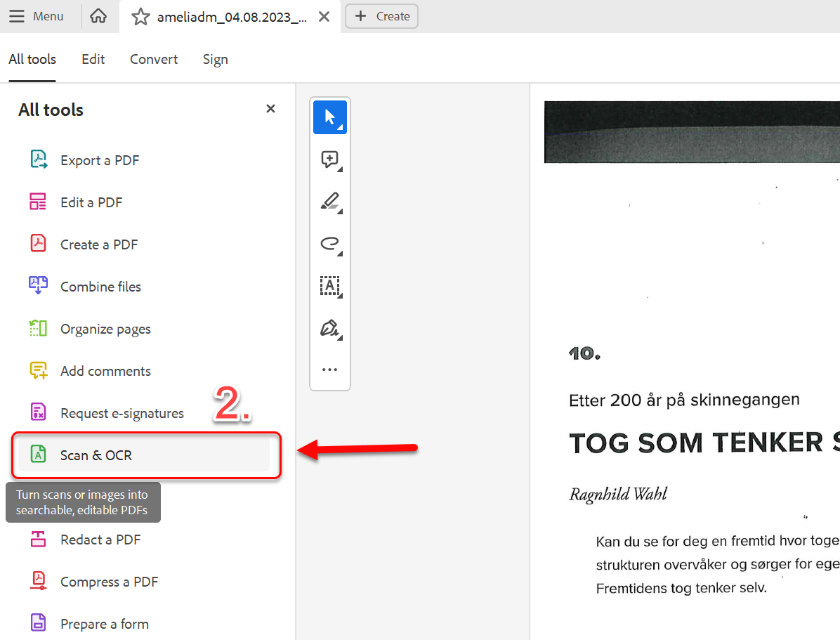Image resolution: width=840 pixels, height=640 pixels.
Task: Click the chapter number 10.
Action: [x=584, y=354]
